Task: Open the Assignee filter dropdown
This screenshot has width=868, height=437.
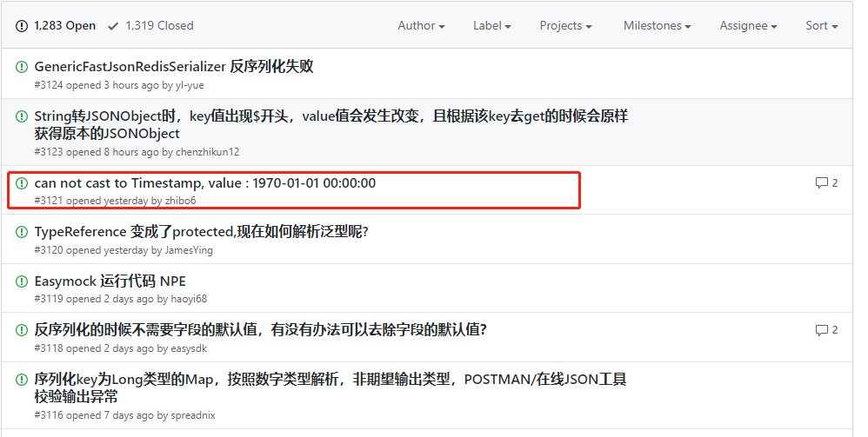Action: click(x=748, y=26)
